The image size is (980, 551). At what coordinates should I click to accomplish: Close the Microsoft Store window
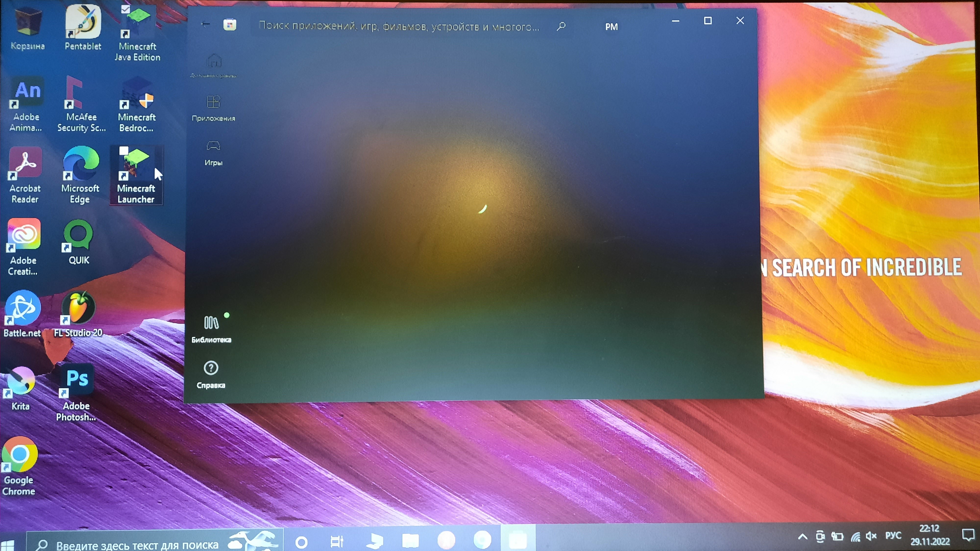[x=740, y=20]
